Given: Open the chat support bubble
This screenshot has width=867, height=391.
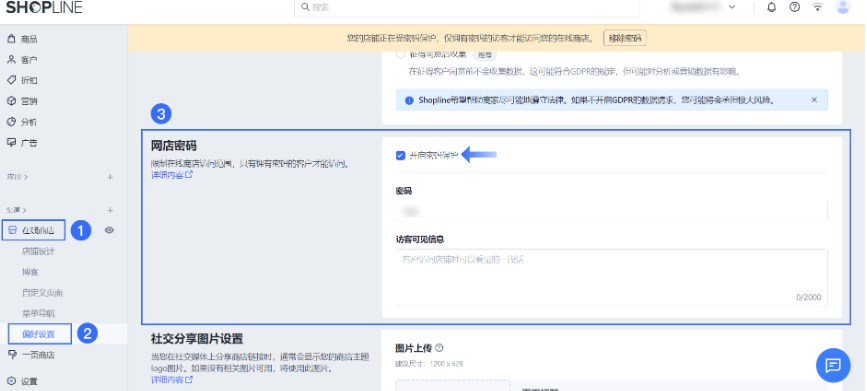Looking at the screenshot, I should tap(833, 365).
